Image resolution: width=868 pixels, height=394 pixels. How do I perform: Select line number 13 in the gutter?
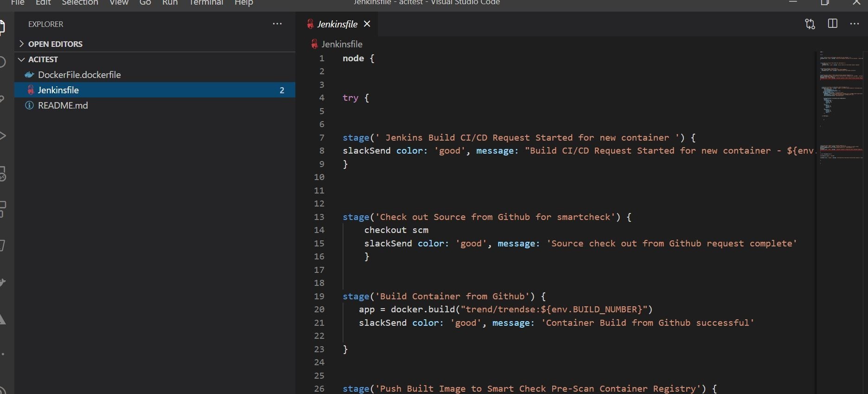click(319, 217)
